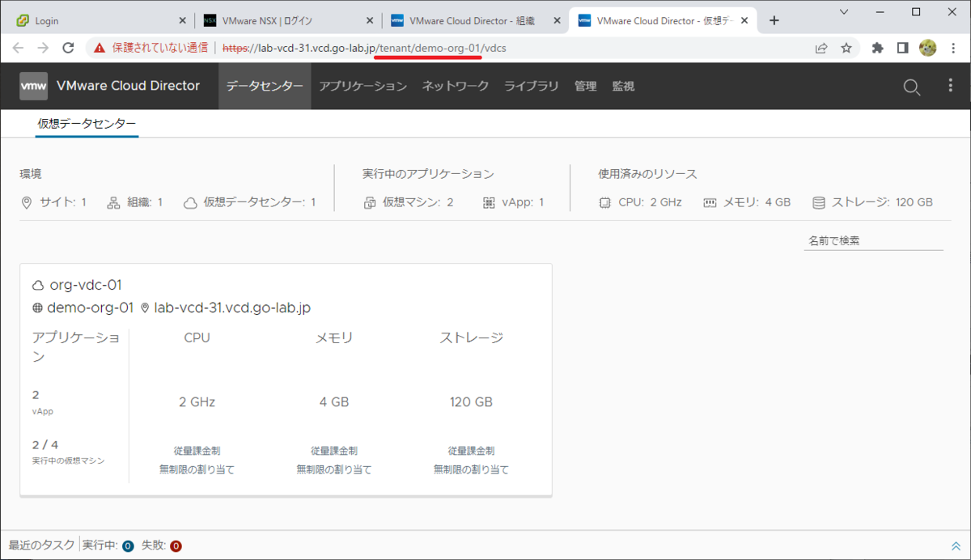Open the ライブラリ menu

532,86
